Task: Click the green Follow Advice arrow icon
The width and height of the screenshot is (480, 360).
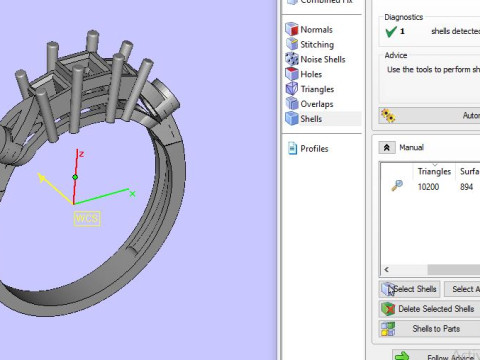Action: coord(402,356)
